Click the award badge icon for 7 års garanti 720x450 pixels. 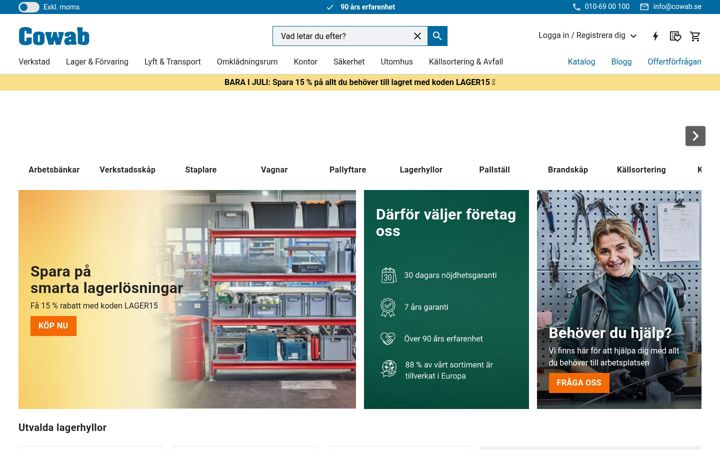[388, 307]
